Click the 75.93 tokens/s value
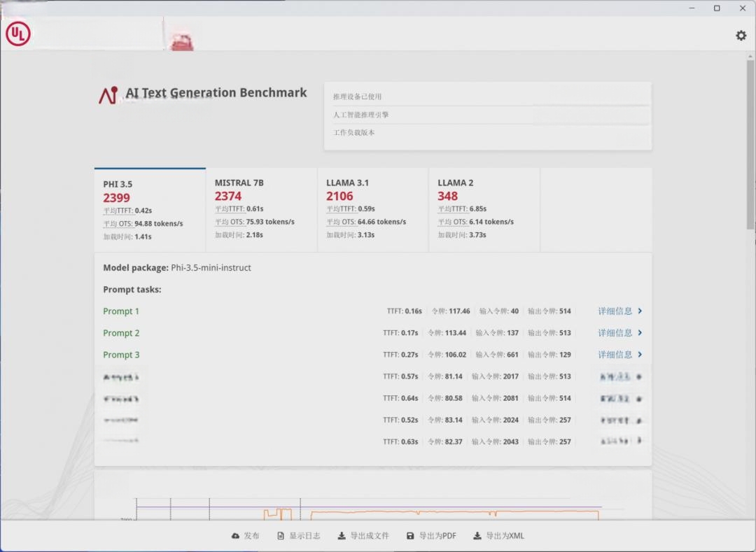This screenshot has width=756, height=552. (270, 222)
